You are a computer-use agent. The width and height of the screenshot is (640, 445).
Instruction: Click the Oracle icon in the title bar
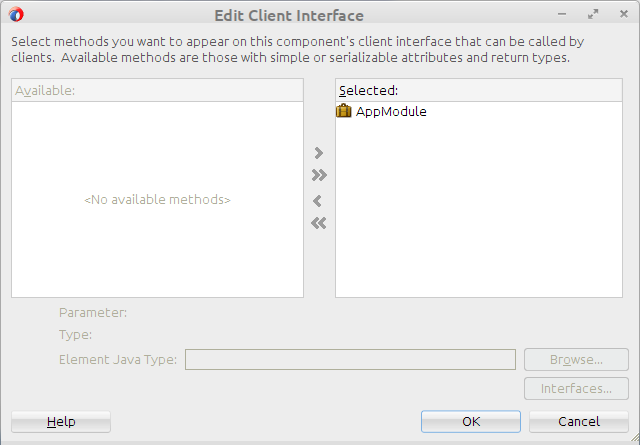tap(17, 15)
